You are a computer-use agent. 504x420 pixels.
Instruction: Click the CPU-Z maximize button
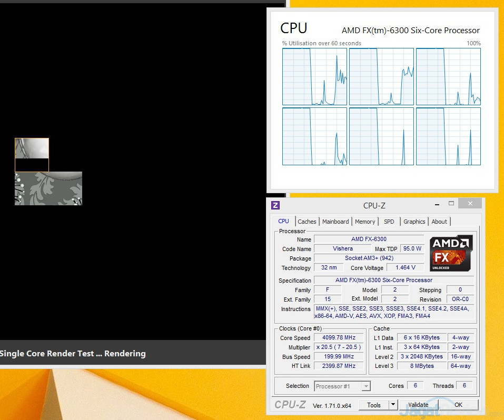pos(451,204)
